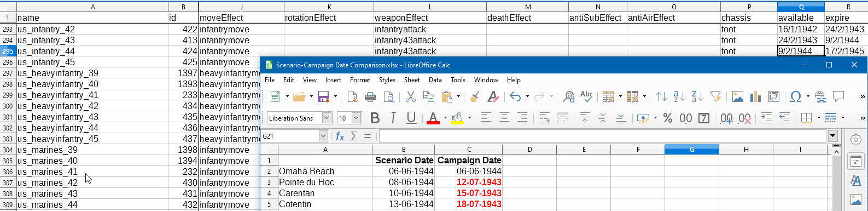Screen dimensions: 868x211
Task: Delete a decimal place
Action: coord(744,118)
